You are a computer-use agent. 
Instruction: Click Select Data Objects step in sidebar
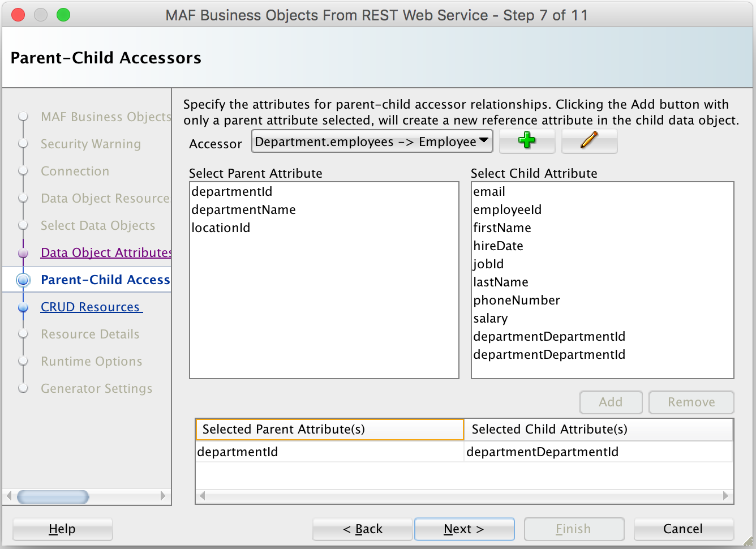[97, 225]
